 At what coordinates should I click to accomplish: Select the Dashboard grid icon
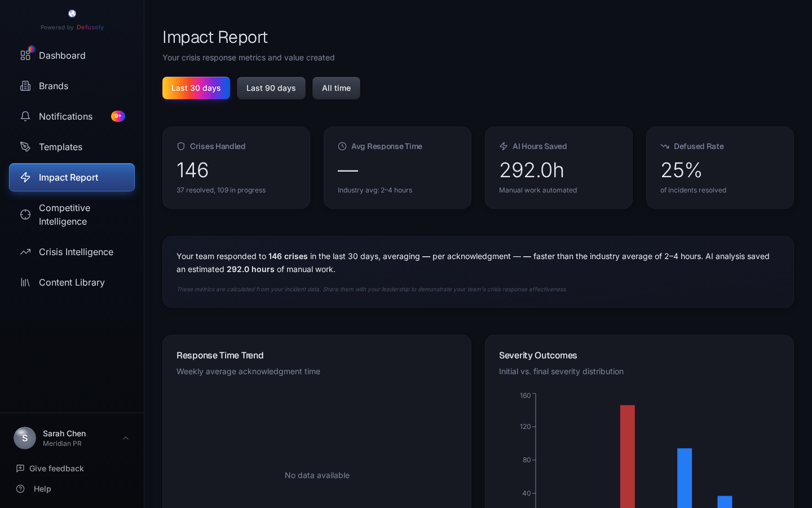point(25,55)
